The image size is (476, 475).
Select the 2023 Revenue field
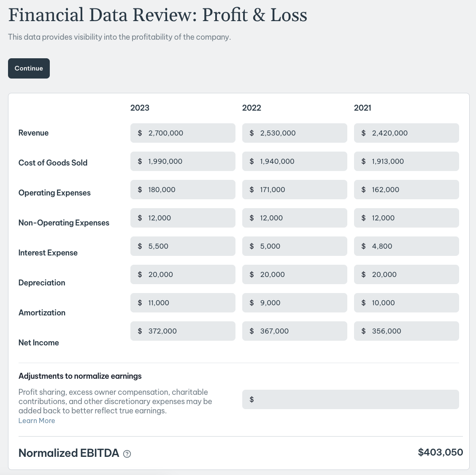point(183,133)
